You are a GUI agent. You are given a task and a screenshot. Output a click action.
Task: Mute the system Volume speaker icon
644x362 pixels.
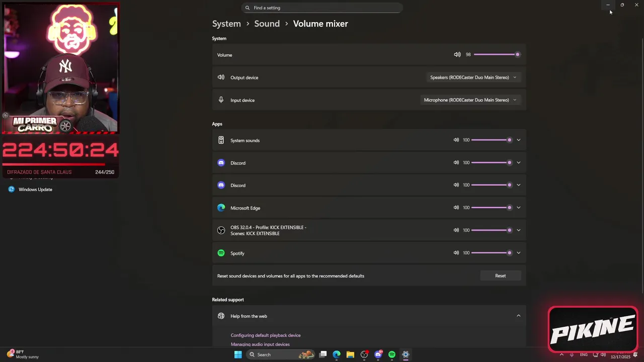point(457,54)
